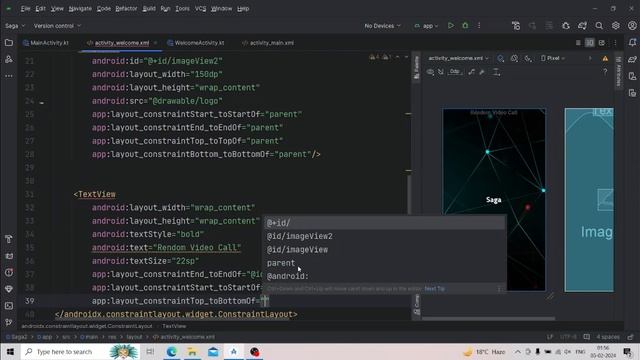Click design preview horizontal scrollbar
This screenshot has height=360, width=640.
(x=488, y=318)
